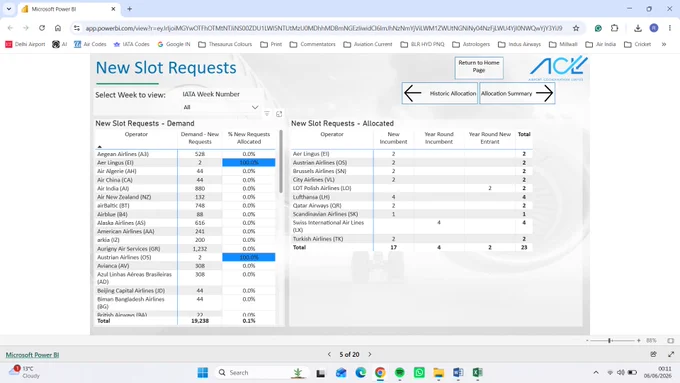Open the tab search chevron in Chrome
The height and width of the screenshot is (383, 680).
tap(9, 9)
